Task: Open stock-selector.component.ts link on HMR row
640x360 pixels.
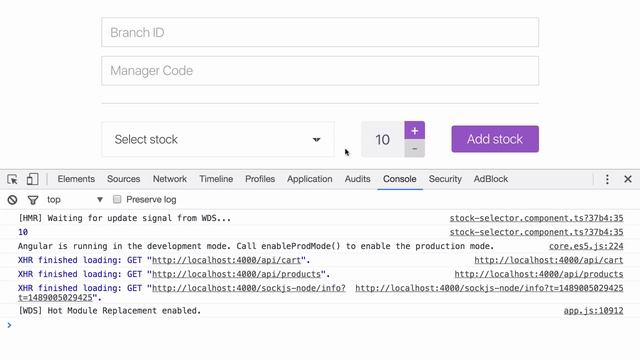Action: pos(536,218)
